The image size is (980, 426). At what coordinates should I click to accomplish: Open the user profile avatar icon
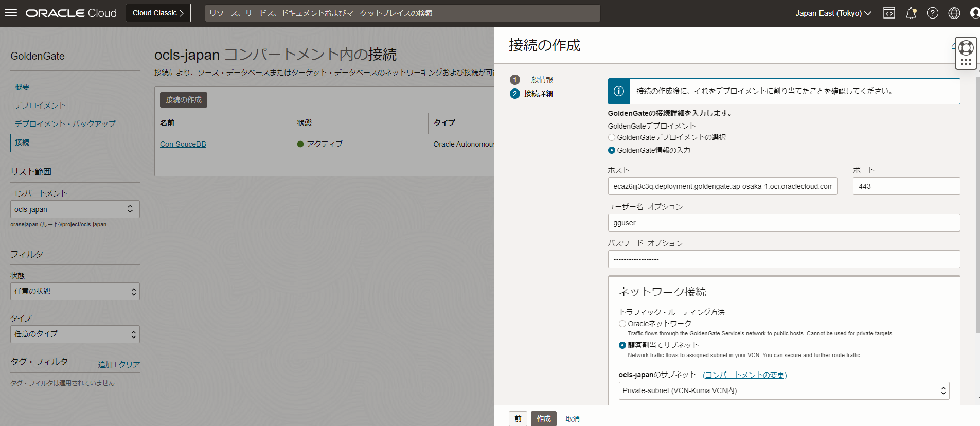coord(975,13)
